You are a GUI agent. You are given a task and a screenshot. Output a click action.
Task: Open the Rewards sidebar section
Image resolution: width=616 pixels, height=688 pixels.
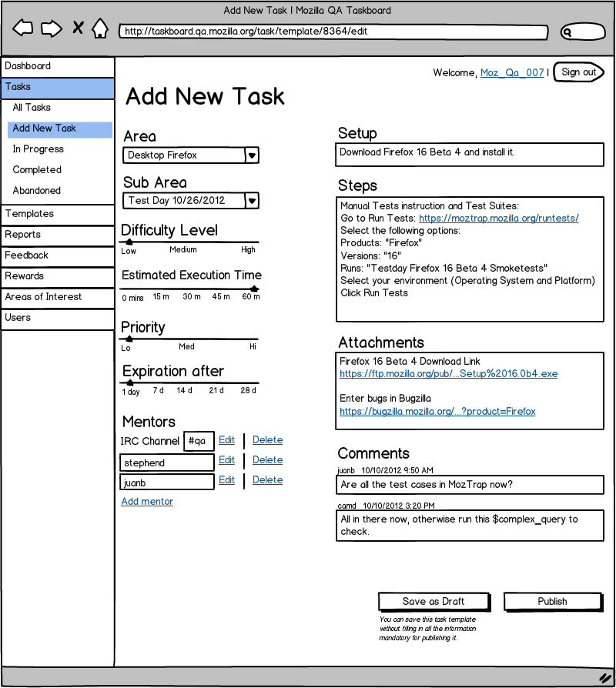coord(58,276)
